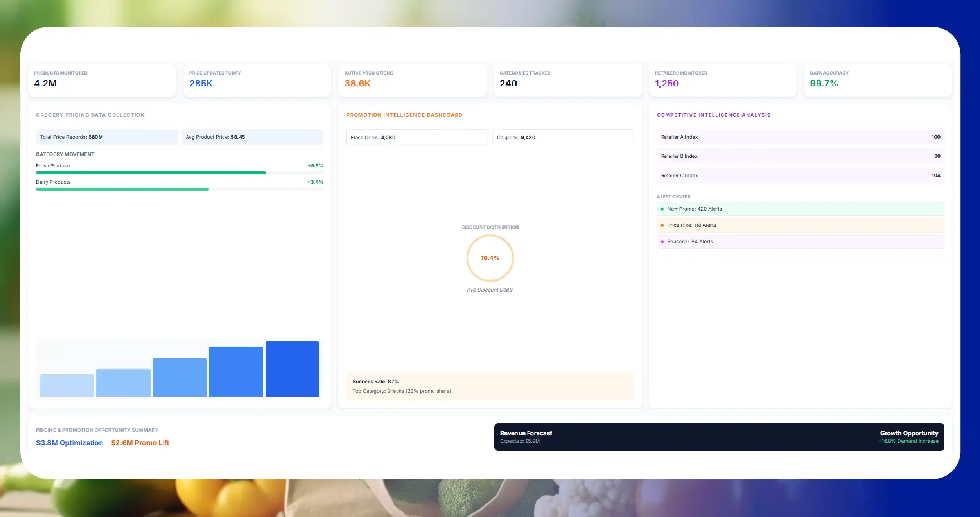This screenshot has height=517, width=980.
Task: Open Seasonal 84 Alerts item
Action: pyautogui.click(x=801, y=242)
